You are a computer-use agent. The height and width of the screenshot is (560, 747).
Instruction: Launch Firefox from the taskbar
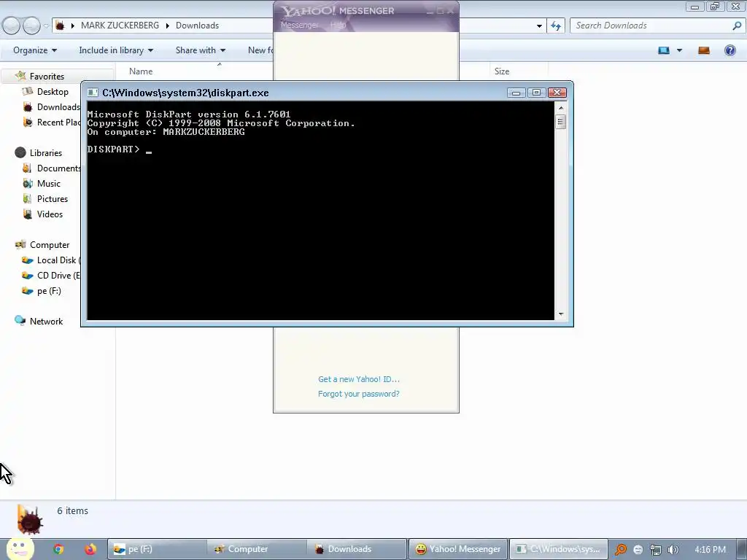point(90,549)
